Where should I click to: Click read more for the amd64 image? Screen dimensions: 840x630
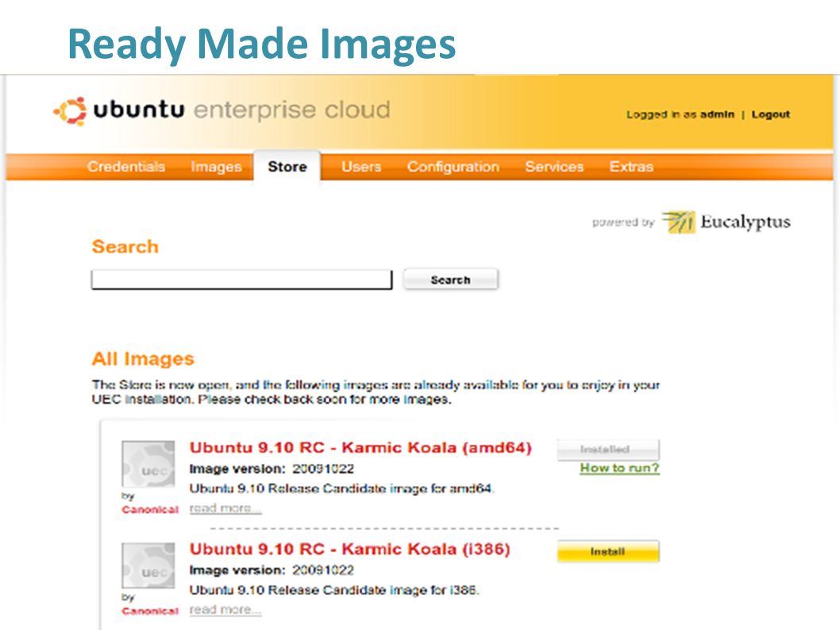coord(225,508)
